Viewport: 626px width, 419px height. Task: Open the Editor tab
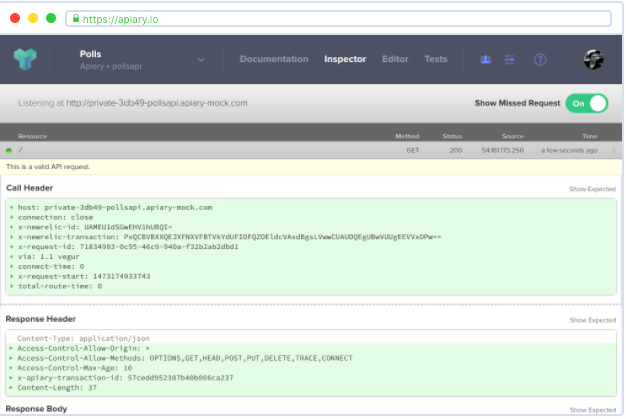point(395,59)
